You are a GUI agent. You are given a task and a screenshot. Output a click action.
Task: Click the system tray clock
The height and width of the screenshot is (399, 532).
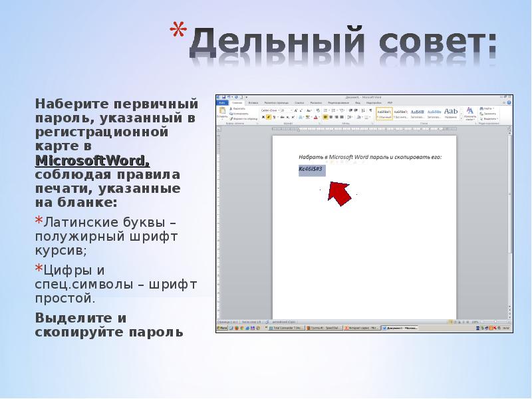tap(506, 328)
